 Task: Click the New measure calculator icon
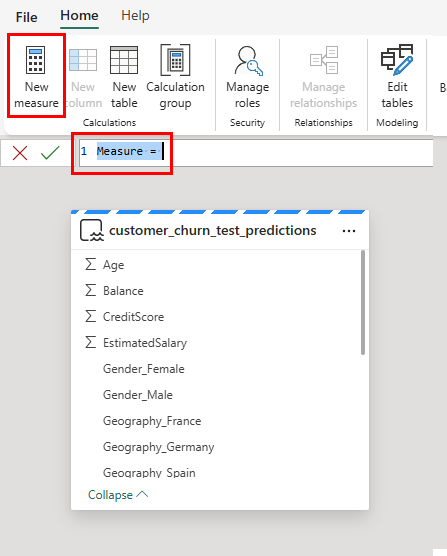[x=35, y=60]
